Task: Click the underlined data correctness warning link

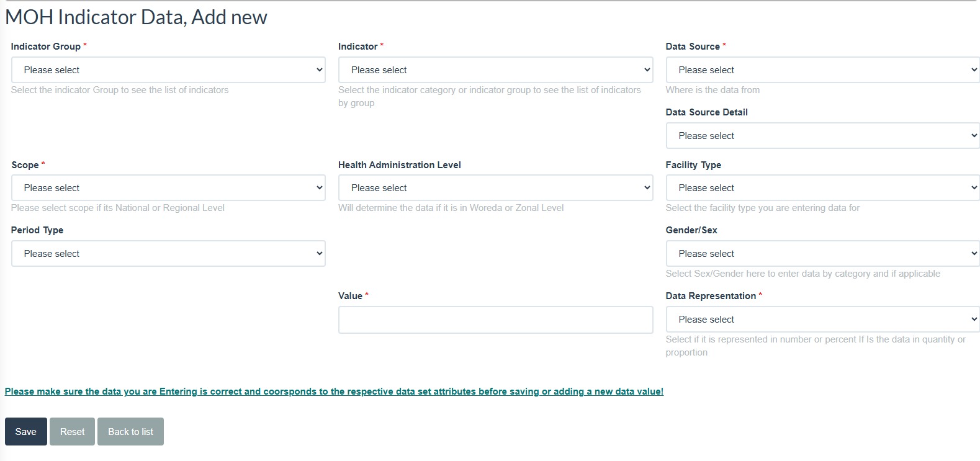Action: click(x=334, y=392)
